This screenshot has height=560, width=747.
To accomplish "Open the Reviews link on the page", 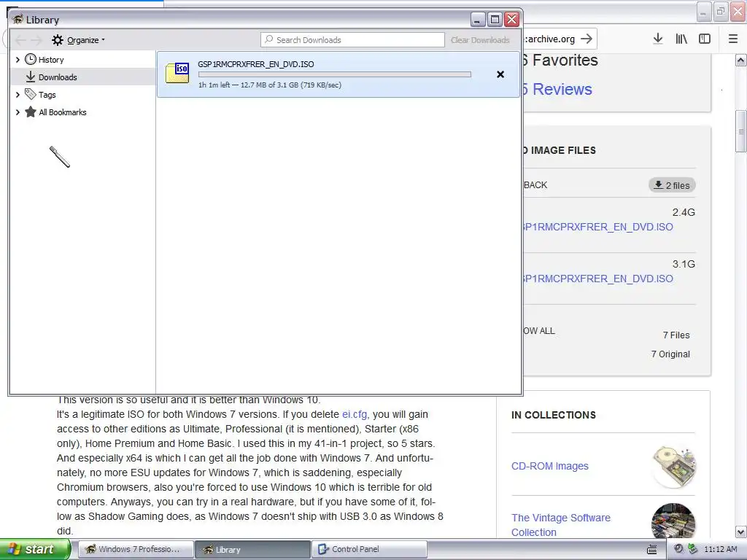I will pyautogui.click(x=557, y=89).
